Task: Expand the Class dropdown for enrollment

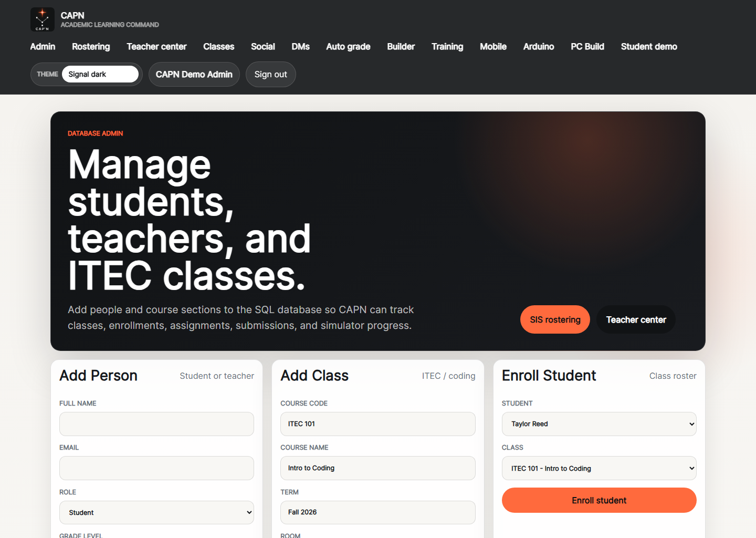Action: (599, 468)
